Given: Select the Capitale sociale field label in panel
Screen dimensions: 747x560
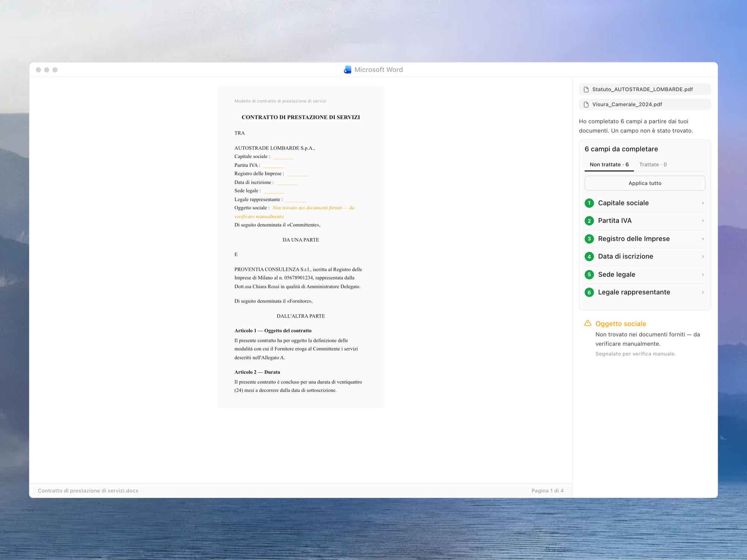Looking at the screenshot, I should (623, 203).
